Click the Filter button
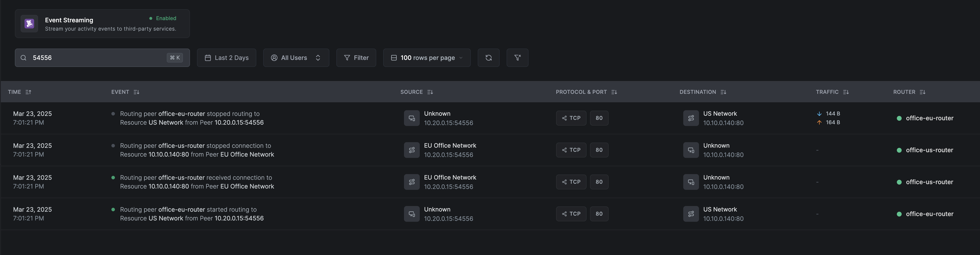Viewport: 980px width, 255px height. [x=356, y=58]
